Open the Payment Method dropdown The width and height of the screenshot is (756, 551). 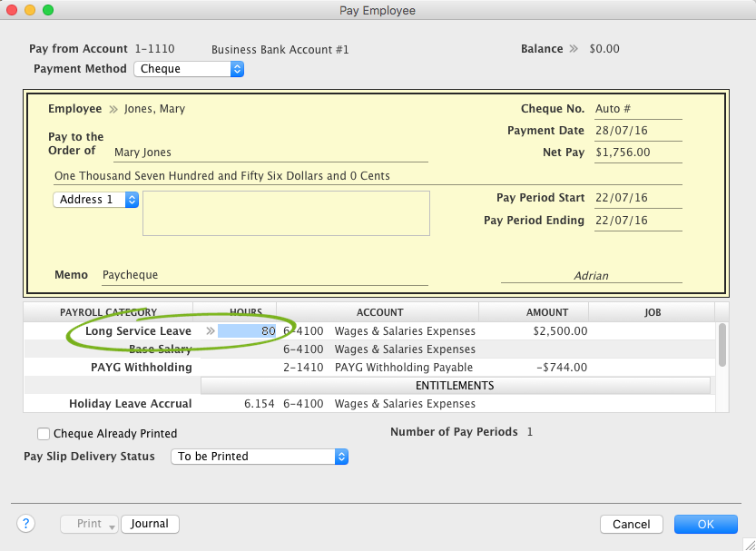pyautogui.click(x=189, y=69)
